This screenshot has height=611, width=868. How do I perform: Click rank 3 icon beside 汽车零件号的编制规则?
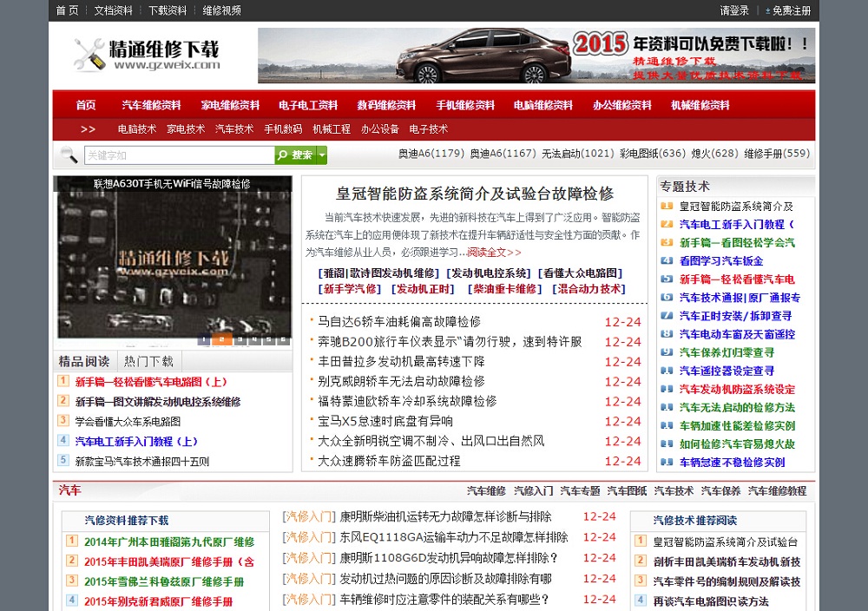[x=641, y=581]
